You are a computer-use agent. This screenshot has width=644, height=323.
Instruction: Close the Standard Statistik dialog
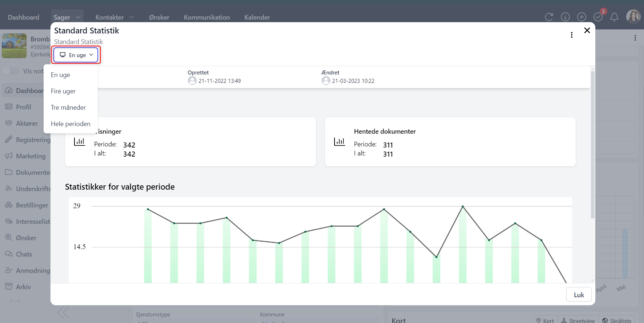(587, 31)
